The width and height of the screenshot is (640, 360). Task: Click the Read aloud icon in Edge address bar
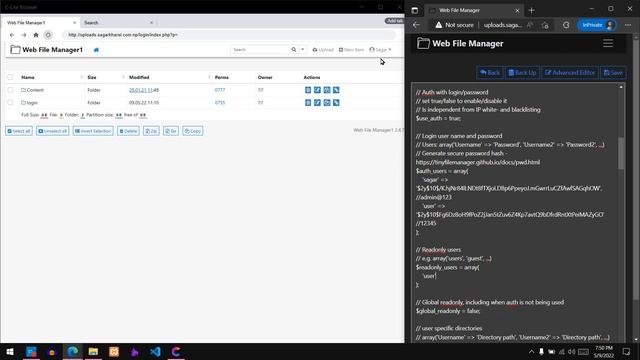(530, 25)
